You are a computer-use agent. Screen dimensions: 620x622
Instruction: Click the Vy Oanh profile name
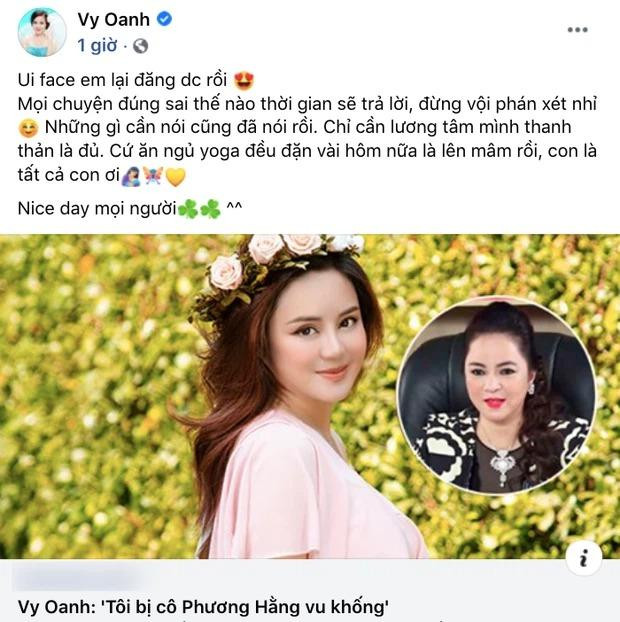113,19
